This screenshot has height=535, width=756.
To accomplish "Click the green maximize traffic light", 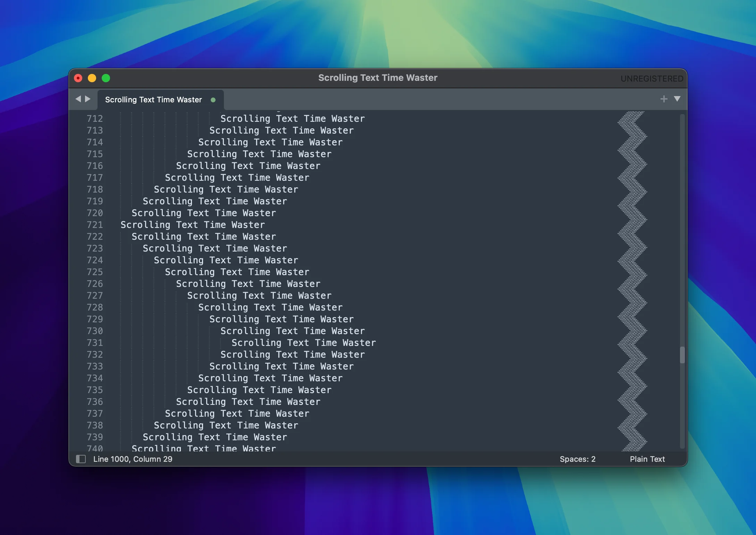I will [x=106, y=78].
